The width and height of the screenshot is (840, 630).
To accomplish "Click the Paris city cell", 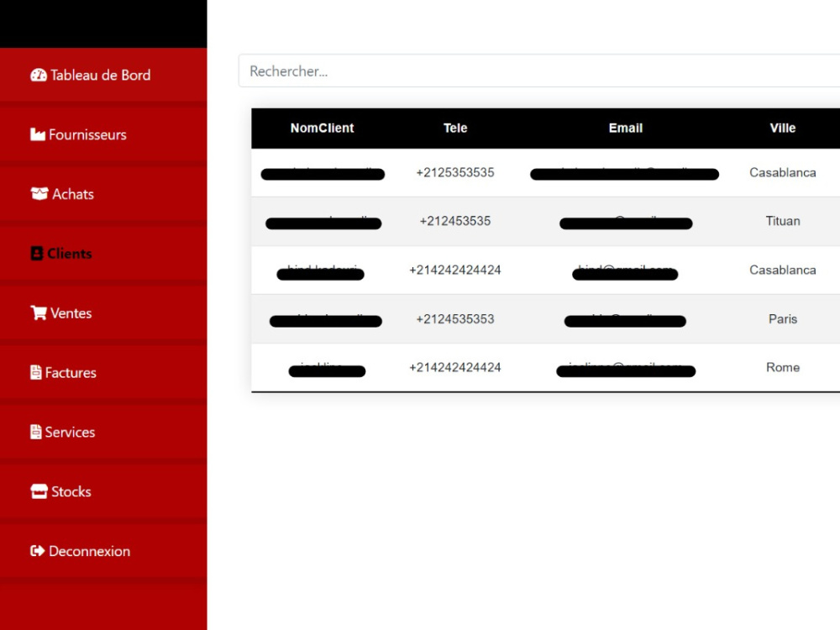I will [783, 318].
